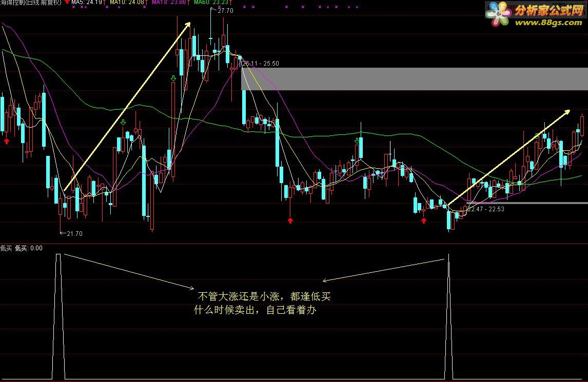Select the MA18: 23.86 indicator label
The width and height of the screenshot is (588, 382).
(169, 2)
